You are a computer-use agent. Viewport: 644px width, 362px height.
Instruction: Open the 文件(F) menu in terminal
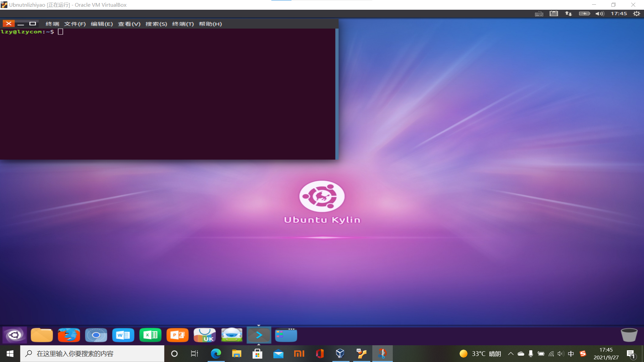pyautogui.click(x=75, y=24)
